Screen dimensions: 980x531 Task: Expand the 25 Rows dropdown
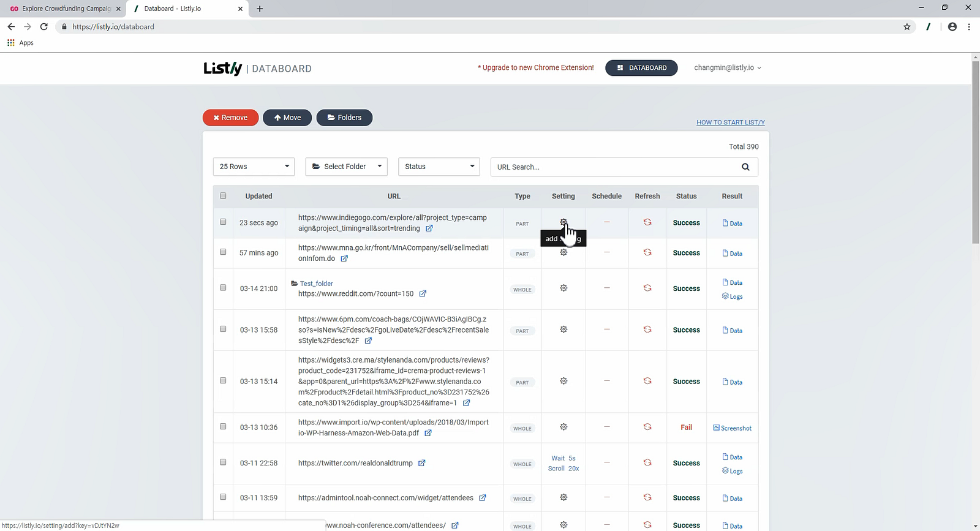point(254,167)
